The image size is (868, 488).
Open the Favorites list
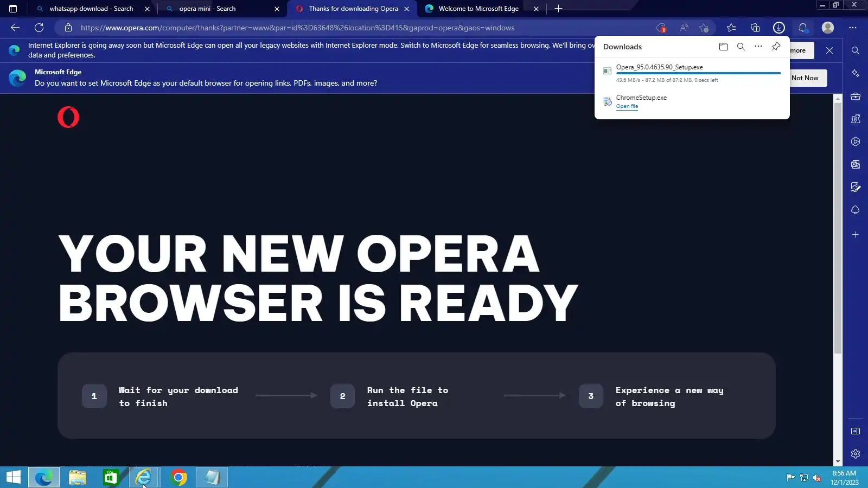pyautogui.click(x=731, y=28)
